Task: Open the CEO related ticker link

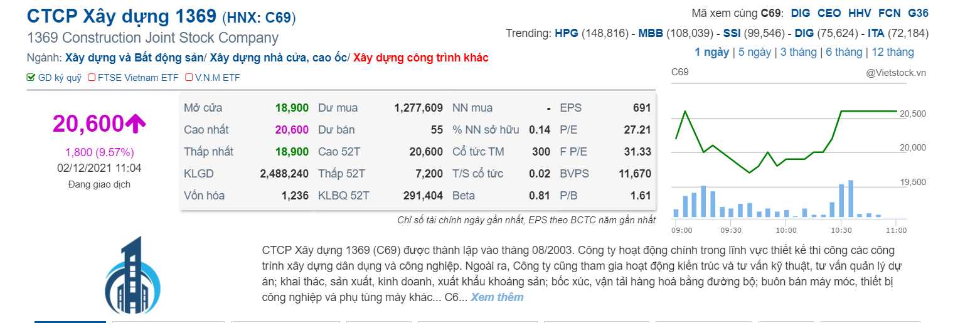Action: [x=829, y=13]
